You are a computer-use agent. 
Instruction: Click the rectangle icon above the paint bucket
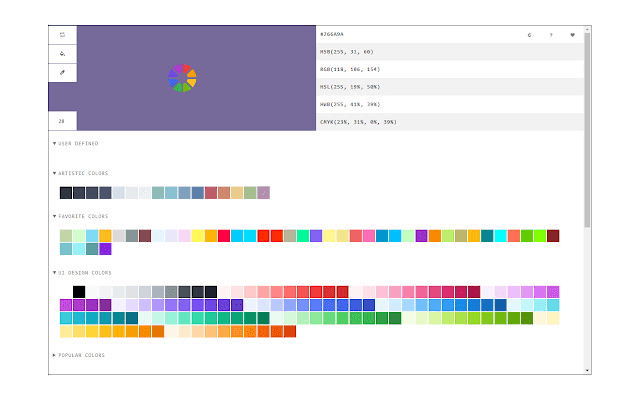[62, 34]
